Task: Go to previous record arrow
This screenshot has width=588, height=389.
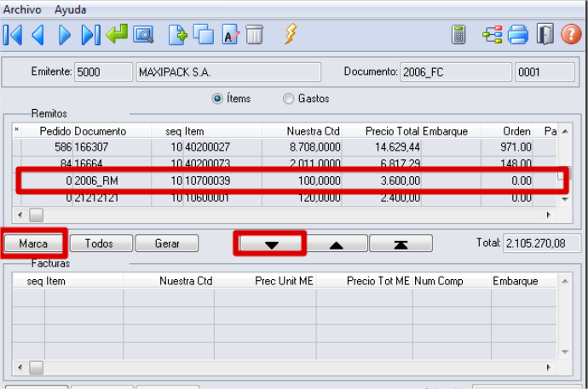Action: pos(38,35)
